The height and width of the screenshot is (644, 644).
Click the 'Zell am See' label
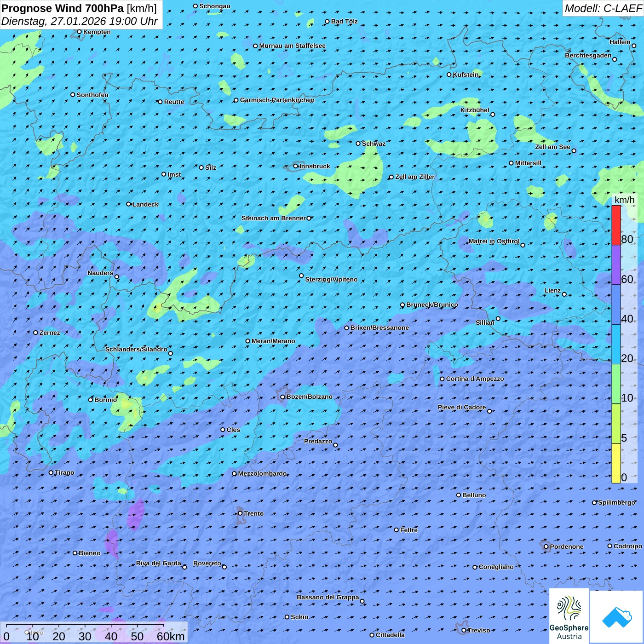[x=552, y=147]
